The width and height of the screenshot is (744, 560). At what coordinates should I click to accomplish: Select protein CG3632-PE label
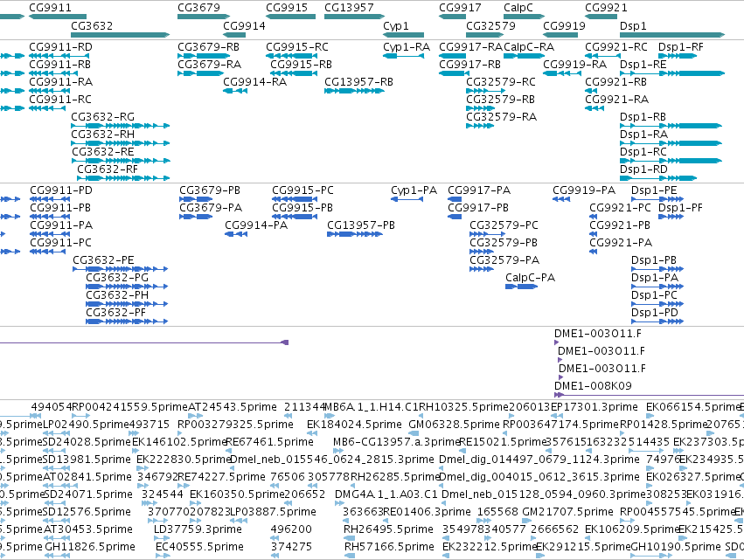[x=103, y=259]
